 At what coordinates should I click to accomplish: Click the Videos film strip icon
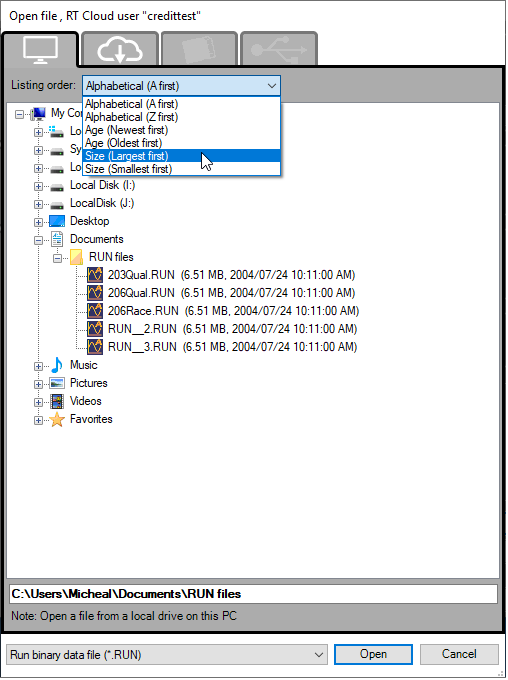pyautogui.click(x=57, y=401)
